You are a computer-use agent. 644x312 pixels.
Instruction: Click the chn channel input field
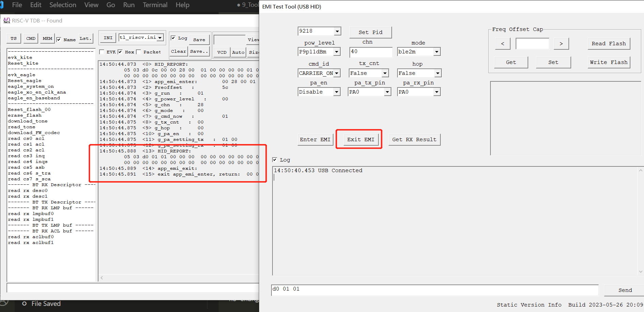(x=371, y=52)
